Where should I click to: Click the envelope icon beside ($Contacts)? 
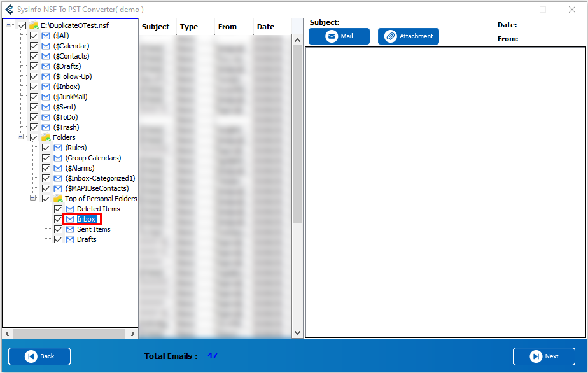pos(46,56)
